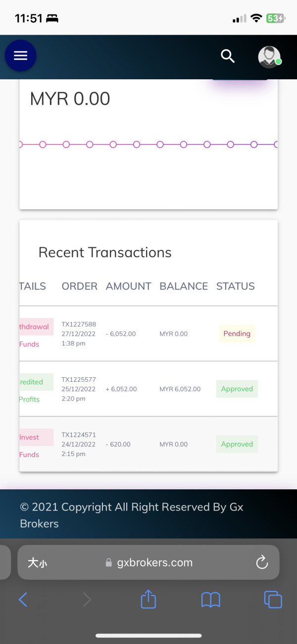Open page text size settings
The width and height of the screenshot is (297, 644).
[x=37, y=563]
